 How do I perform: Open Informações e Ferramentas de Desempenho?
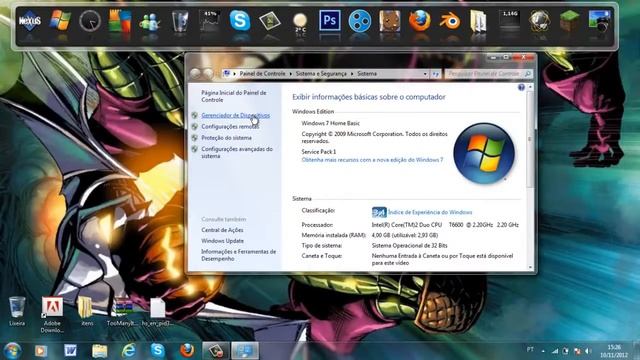(x=238, y=255)
